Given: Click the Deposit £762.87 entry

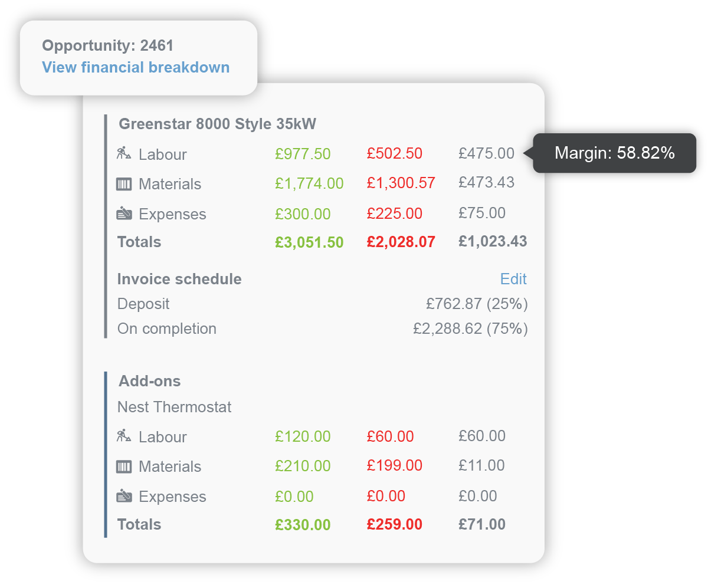Looking at the screenshot, I should [477, 304].
